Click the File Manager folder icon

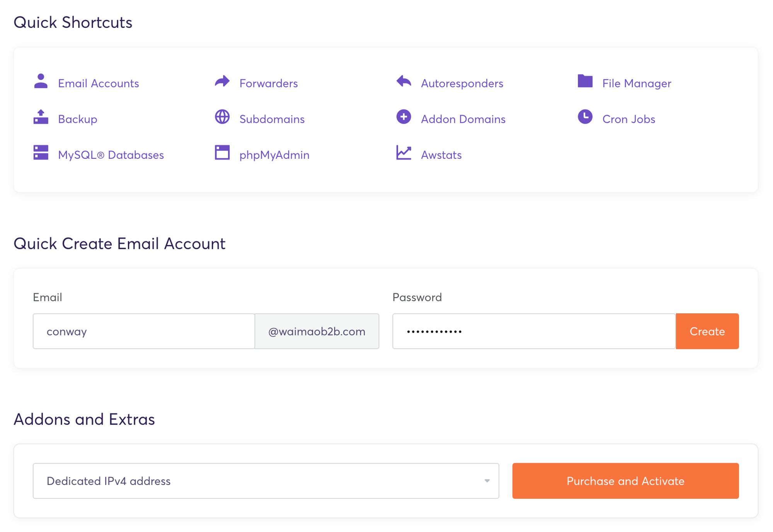tap(585, 82)
